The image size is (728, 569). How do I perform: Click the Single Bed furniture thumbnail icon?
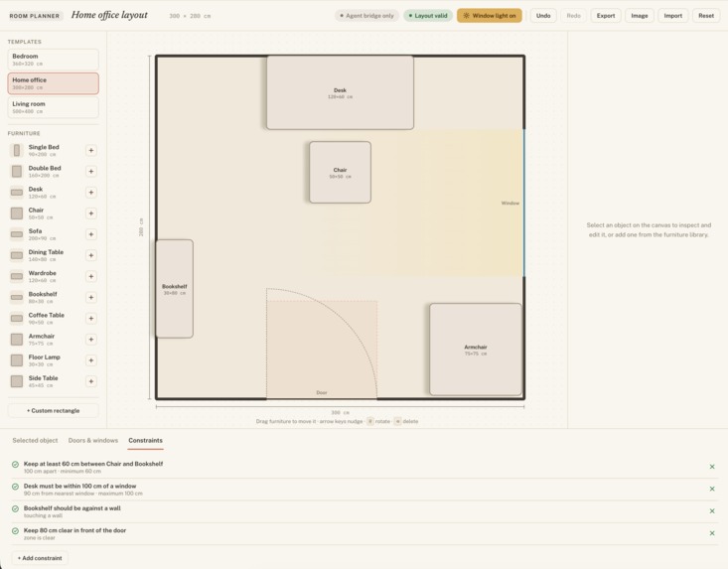point(17,150)
